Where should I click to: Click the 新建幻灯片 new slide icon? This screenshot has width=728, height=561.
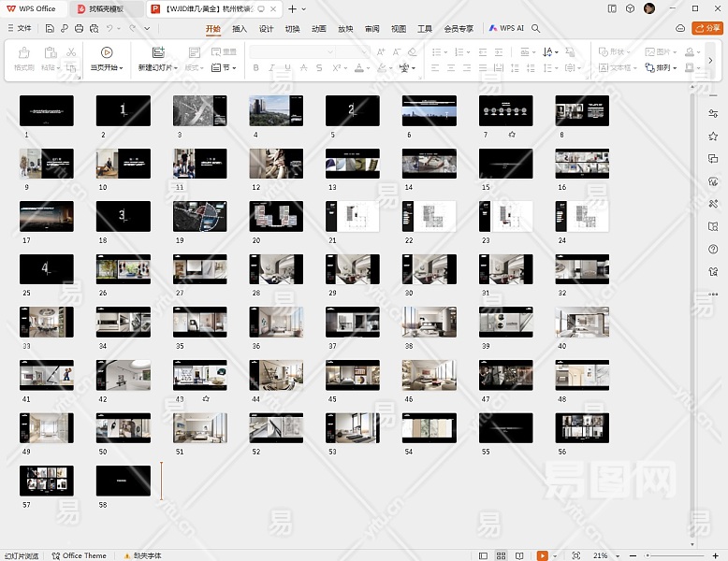158,52
